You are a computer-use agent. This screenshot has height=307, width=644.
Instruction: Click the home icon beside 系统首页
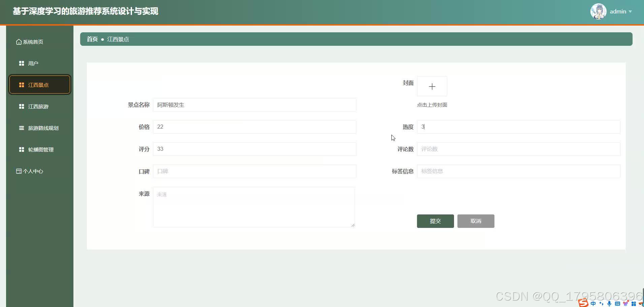(x=19, y=42)
